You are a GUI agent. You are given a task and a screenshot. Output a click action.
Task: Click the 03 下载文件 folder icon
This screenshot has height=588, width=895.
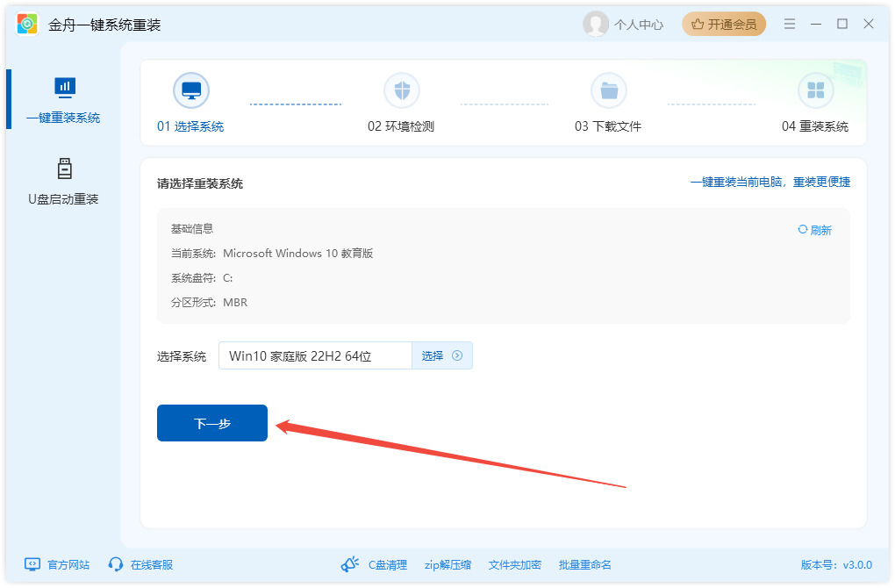609,89
